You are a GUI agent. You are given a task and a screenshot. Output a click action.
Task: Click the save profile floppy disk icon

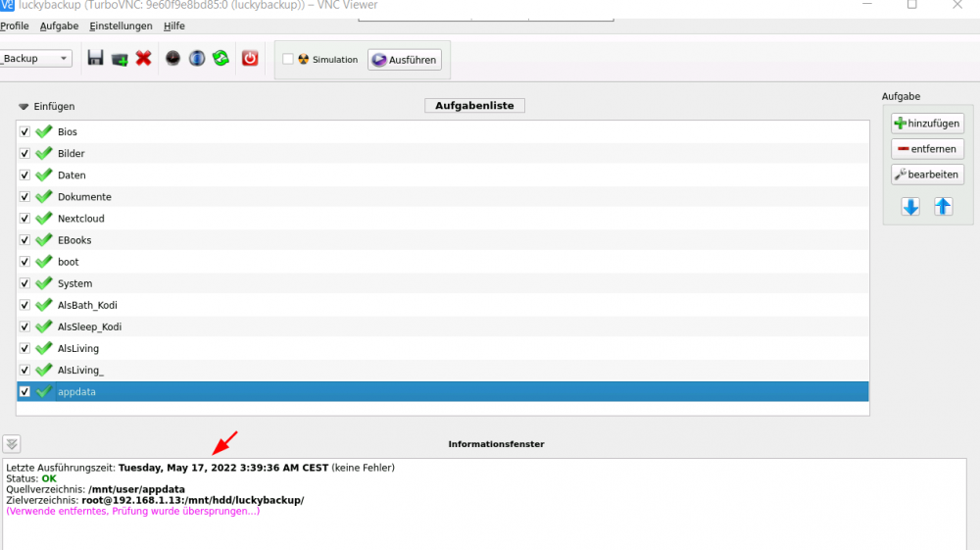pyautogui.click(x=95, y=58)
